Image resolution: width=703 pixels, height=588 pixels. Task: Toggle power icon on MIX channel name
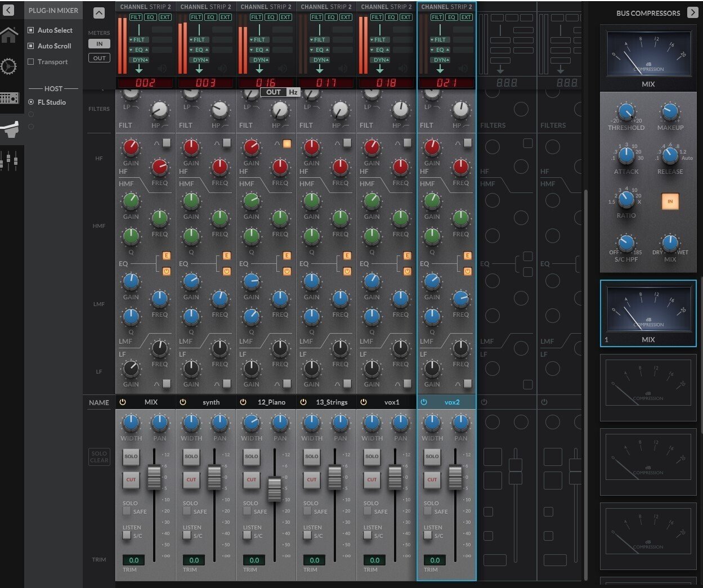[123, 402]
